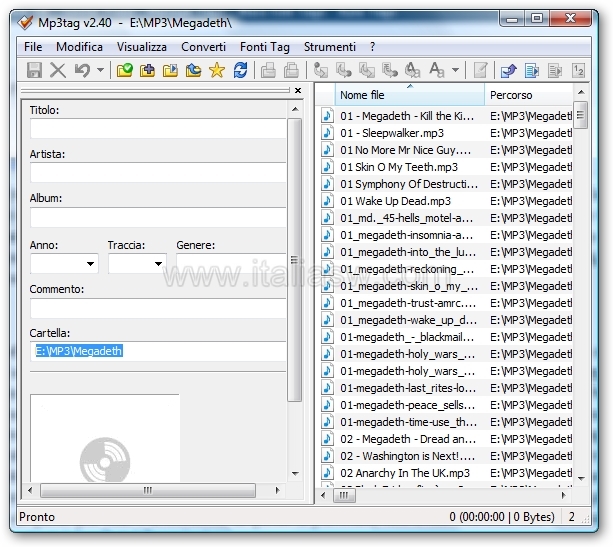
Task: Click the file list vertical scrollbar thumb
Action: point(581,115)
